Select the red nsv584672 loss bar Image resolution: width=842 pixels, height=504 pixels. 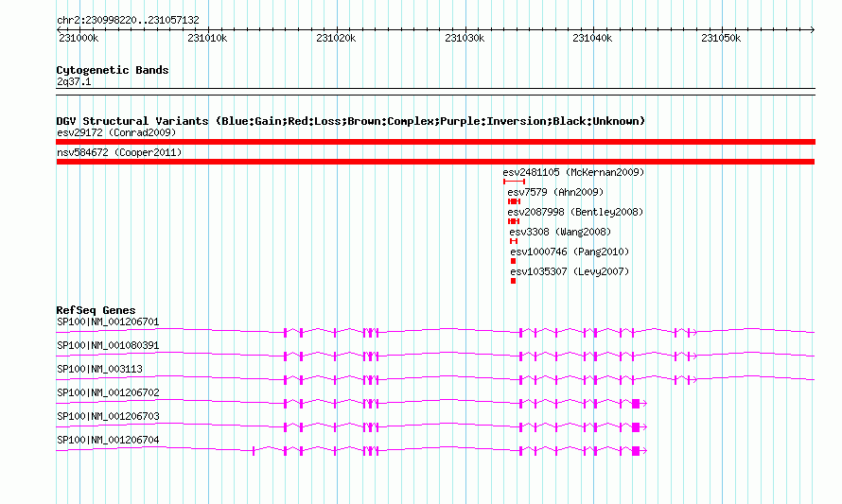435,162
